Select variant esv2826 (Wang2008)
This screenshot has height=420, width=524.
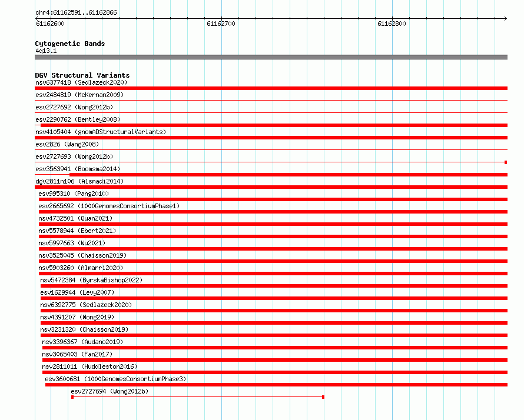point(67,144)
